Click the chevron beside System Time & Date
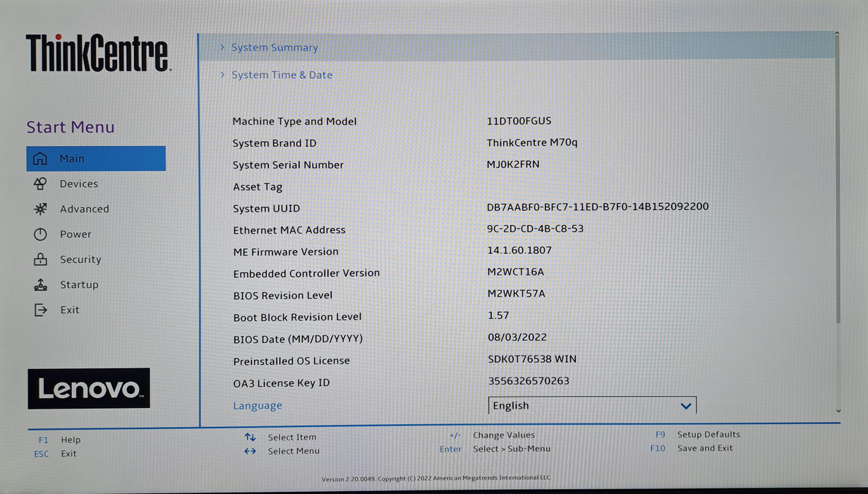 point(222,75)
